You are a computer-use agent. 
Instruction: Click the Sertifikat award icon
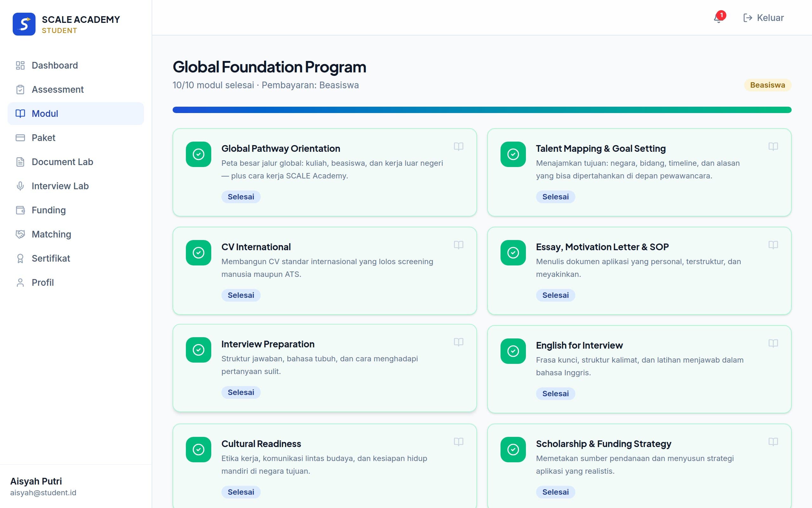[20, 258]
